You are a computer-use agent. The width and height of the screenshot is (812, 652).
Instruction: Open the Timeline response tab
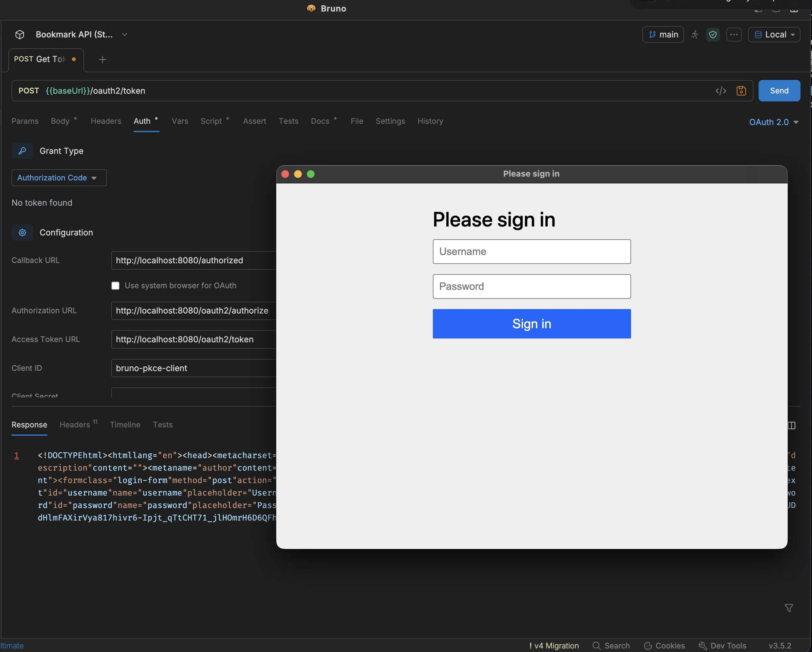(125, 425)
